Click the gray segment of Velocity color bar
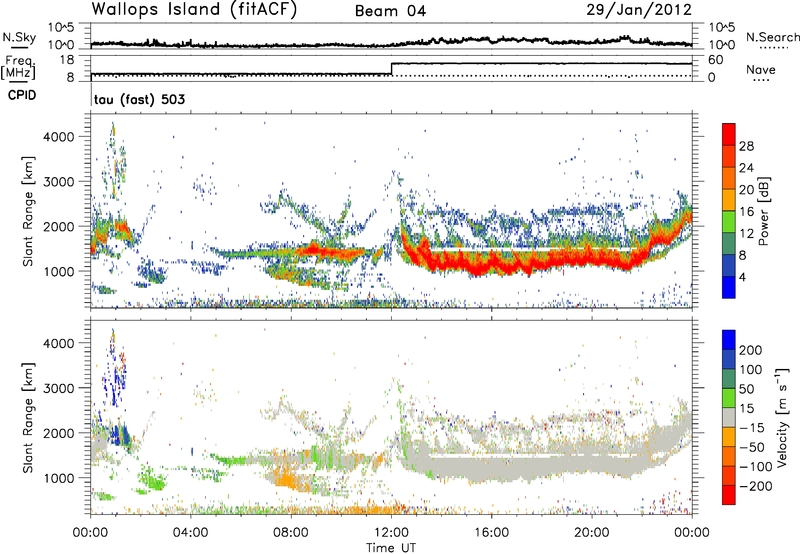800x554 pixels. [x=729, y=418]
